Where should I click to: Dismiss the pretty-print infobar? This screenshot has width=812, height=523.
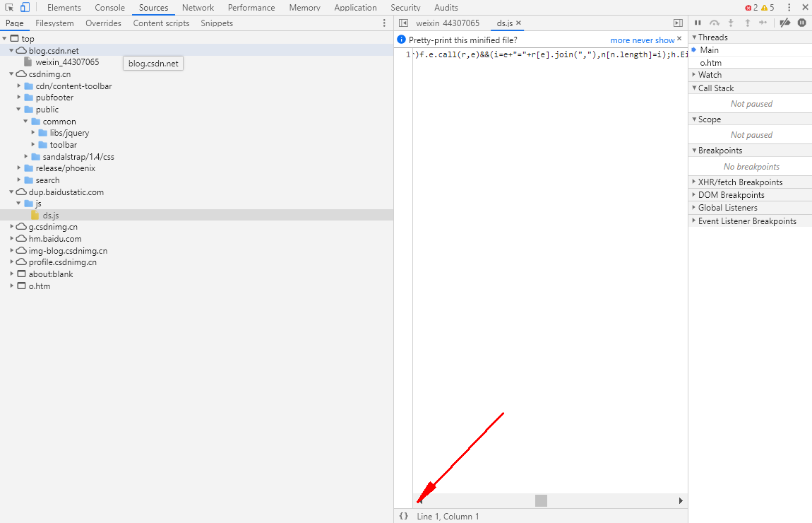679,39
